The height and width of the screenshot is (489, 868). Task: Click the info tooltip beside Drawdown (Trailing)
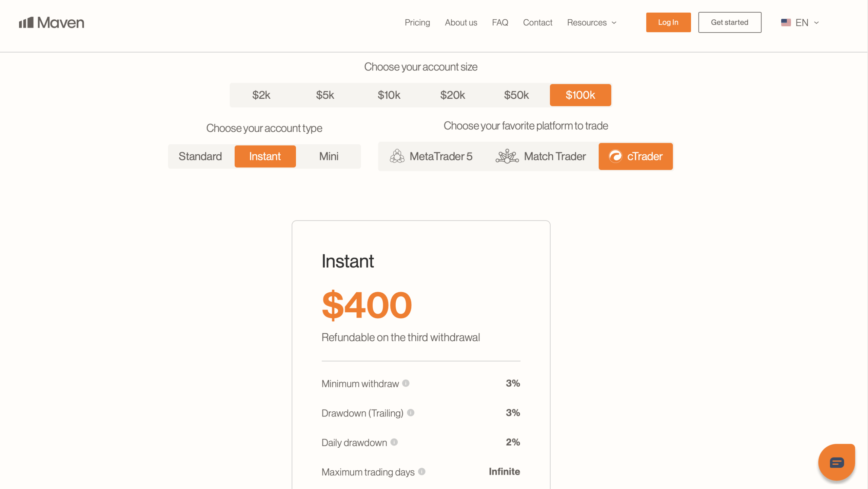[411, 413]
